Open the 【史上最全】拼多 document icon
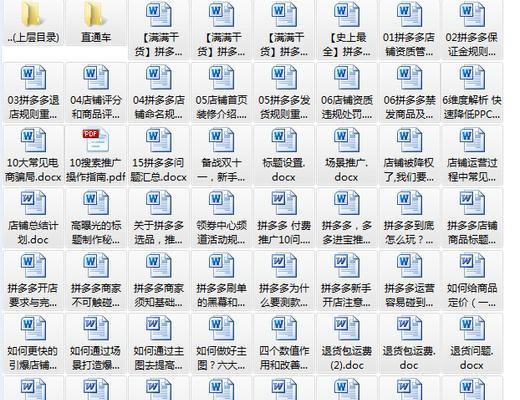The width and height of the screenshot is (520, 400). tap(346, 15)
